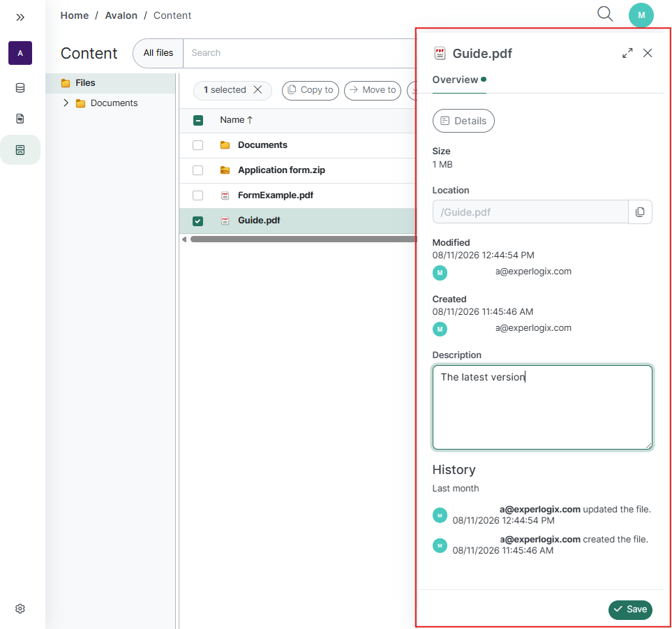
Task: Click the Details button
Action: click(463, 121)
